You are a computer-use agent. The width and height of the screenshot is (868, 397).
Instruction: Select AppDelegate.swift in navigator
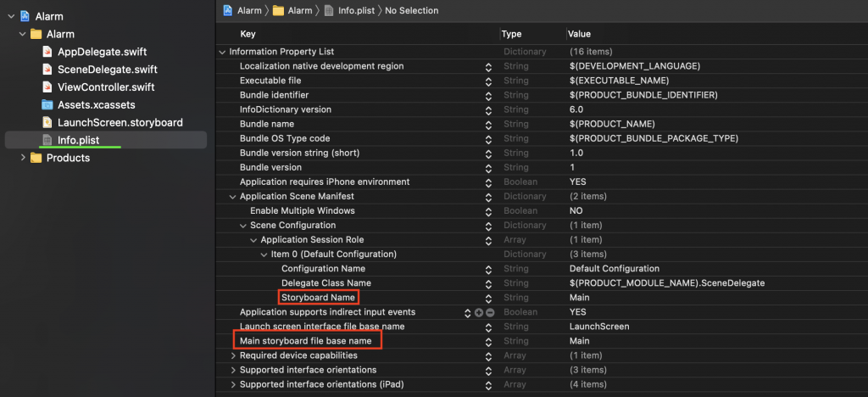102,52
